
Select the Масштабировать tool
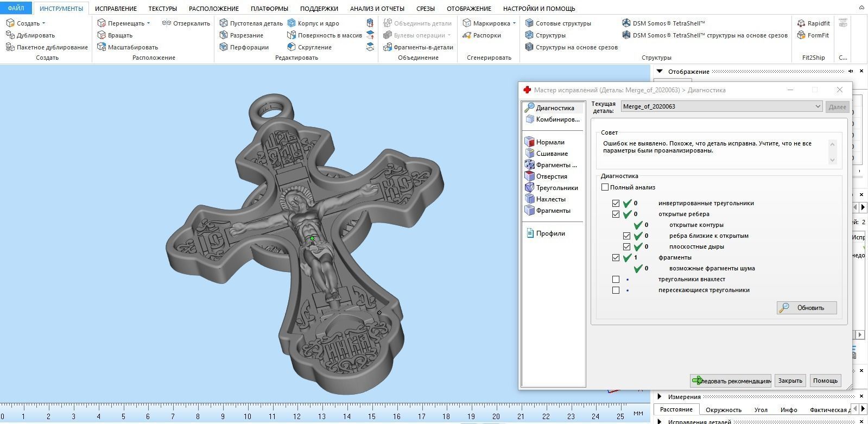(x=128, y=47)
